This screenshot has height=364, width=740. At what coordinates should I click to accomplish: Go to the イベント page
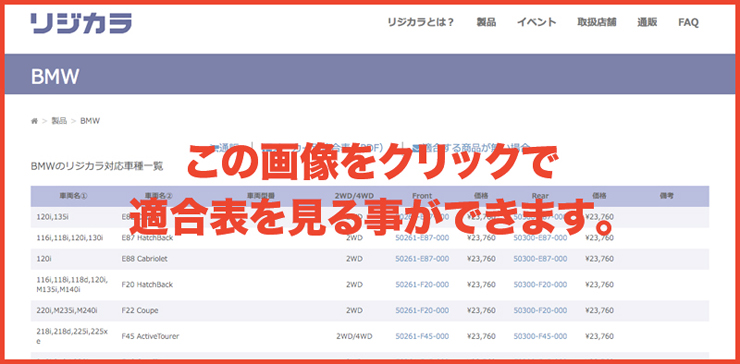(537, 22)
